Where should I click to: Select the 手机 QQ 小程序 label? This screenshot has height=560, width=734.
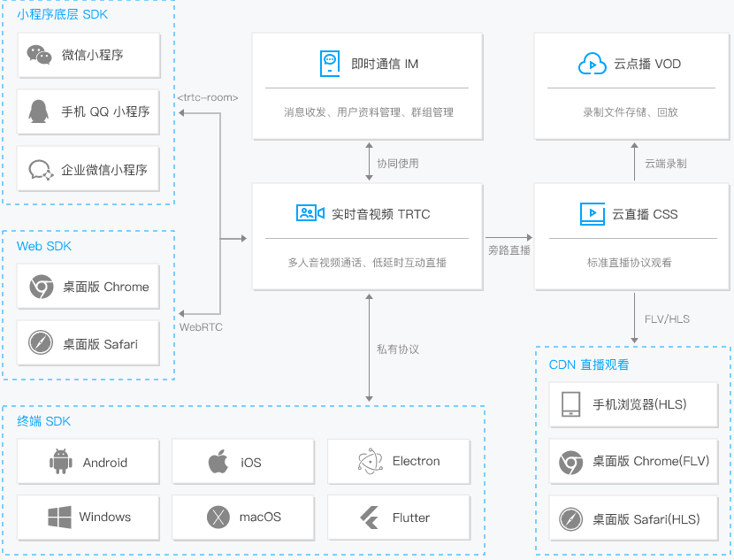[x=105, y=111]
